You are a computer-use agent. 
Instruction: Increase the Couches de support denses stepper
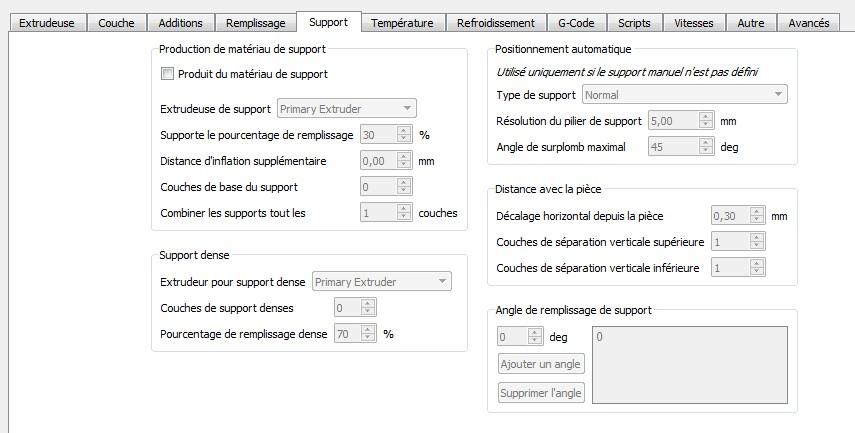coord(368,304)
